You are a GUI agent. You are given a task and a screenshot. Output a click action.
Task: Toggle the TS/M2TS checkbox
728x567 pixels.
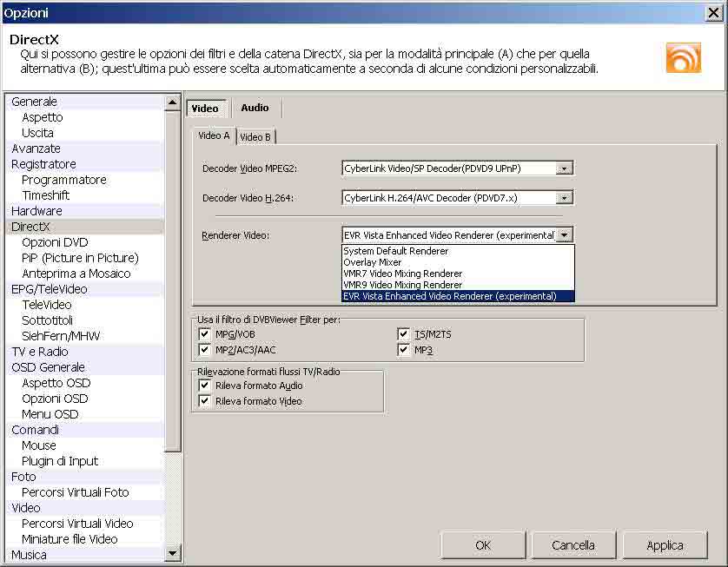point(404,334)
